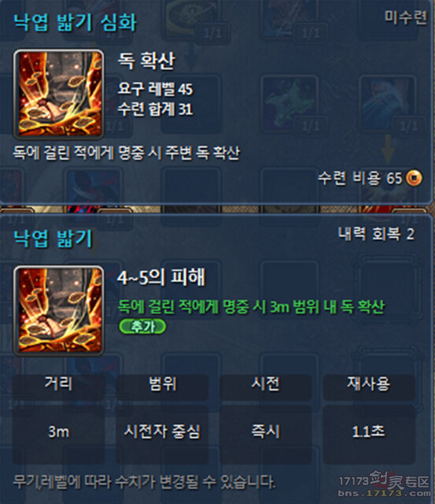435x504 pixels.
Task: Click the green poison spread description text
Action: coord(251,307)
